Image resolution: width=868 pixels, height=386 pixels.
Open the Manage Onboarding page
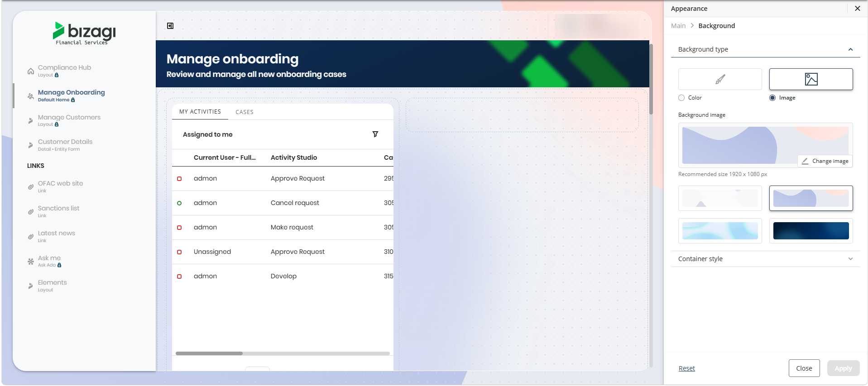click(72, 95)
